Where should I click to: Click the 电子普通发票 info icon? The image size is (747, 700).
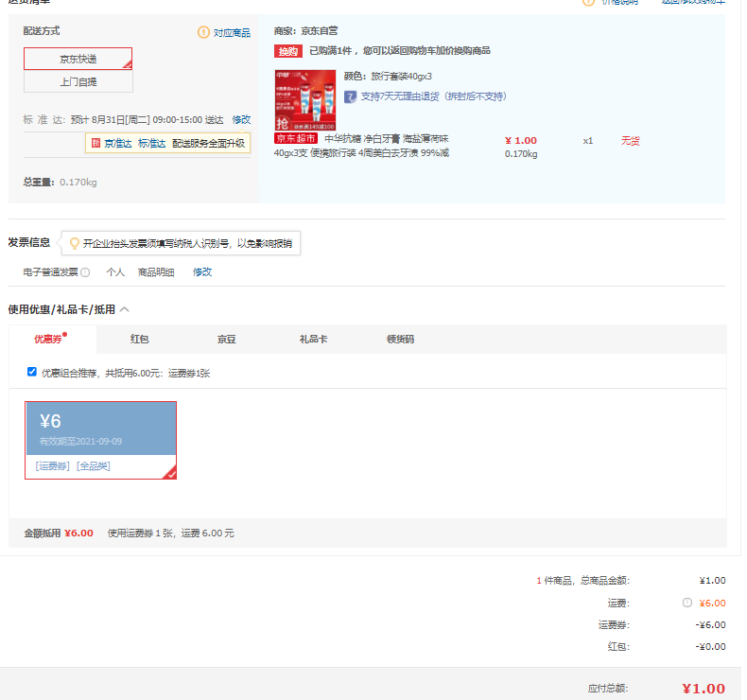(x=85, y=272)
